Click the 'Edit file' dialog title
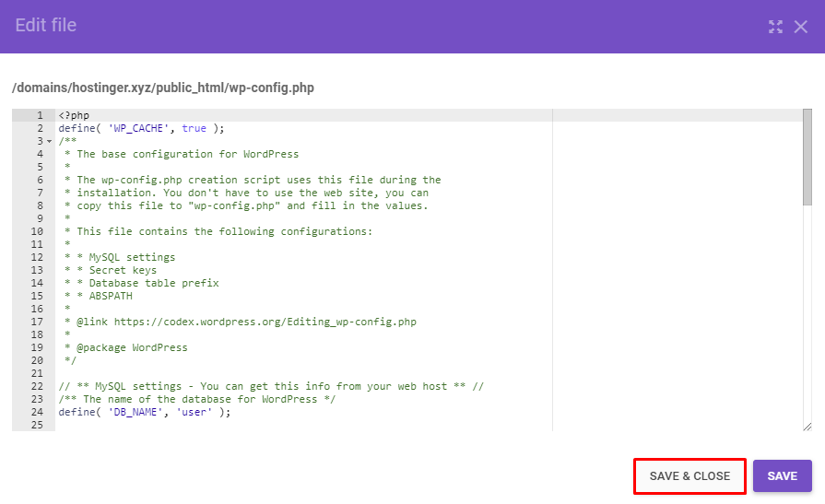 (46, 25)
